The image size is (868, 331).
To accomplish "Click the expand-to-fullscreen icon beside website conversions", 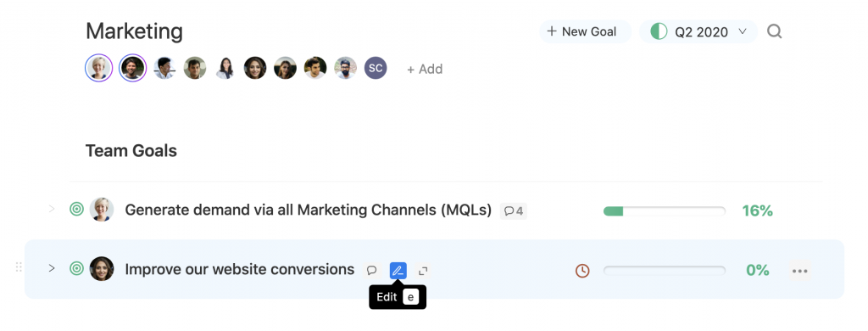I will [x=423, y=271].
